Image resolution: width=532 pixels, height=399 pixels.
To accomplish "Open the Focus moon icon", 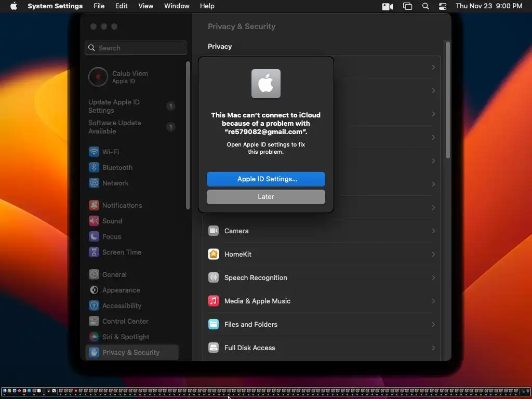I will 94,236.
